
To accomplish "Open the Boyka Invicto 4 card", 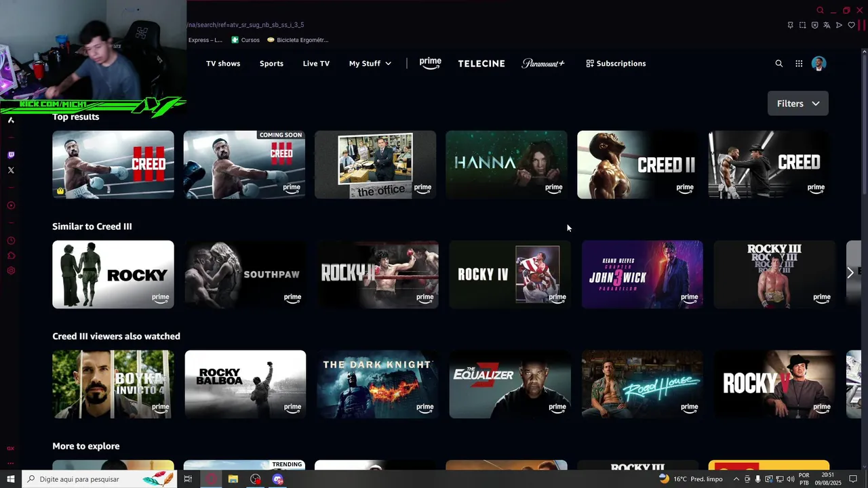I will 113,384.
